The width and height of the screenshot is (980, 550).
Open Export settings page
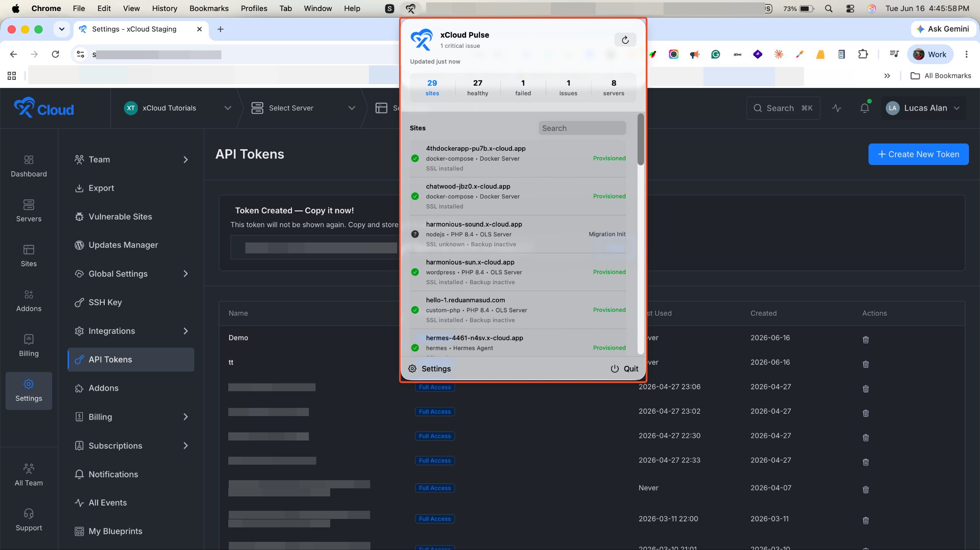[x=131, y=188]
